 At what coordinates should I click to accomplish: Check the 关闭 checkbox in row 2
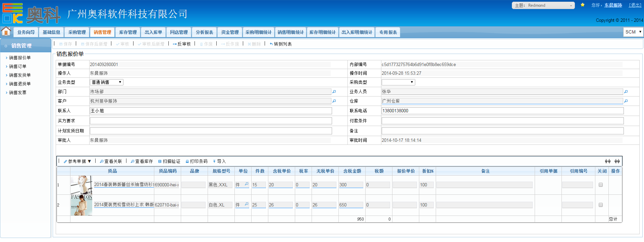pyautogui.click(x=601, y=205)
